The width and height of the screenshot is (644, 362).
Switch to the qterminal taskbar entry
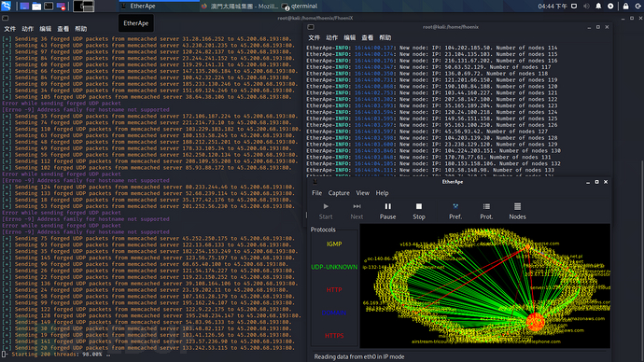pyautogui.click(x=300, y=7)
